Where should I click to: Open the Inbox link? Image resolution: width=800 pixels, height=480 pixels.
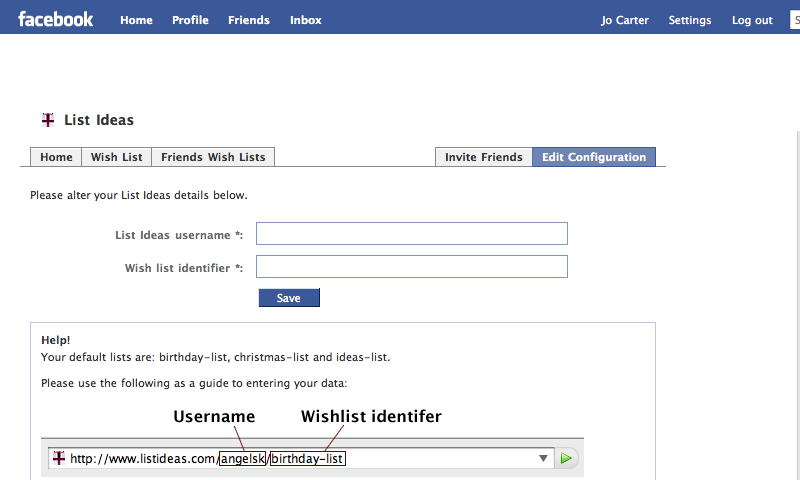point(306,20)
